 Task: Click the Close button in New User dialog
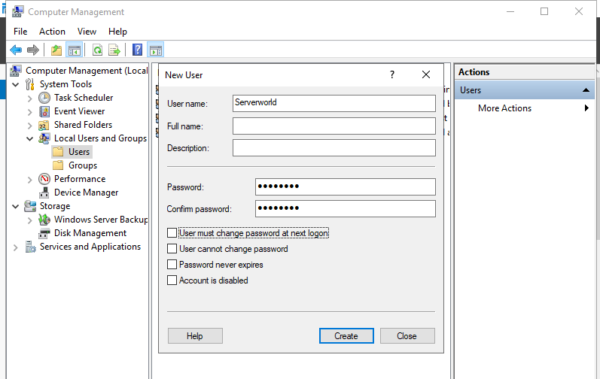click(x=407, y=336)
